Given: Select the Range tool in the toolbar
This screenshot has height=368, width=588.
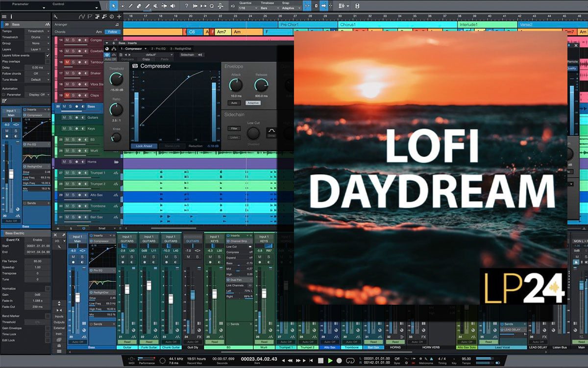Looking at the screenshot, I should point(122,6).
